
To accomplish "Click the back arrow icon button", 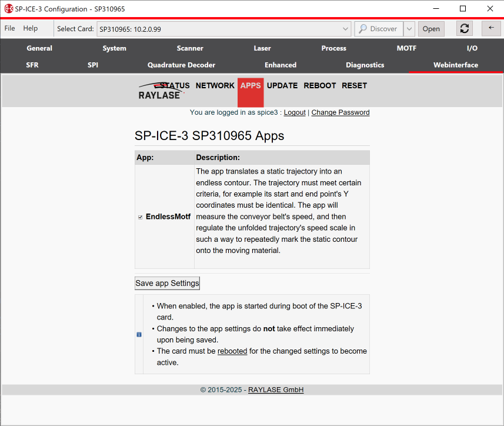I will 491,28.
